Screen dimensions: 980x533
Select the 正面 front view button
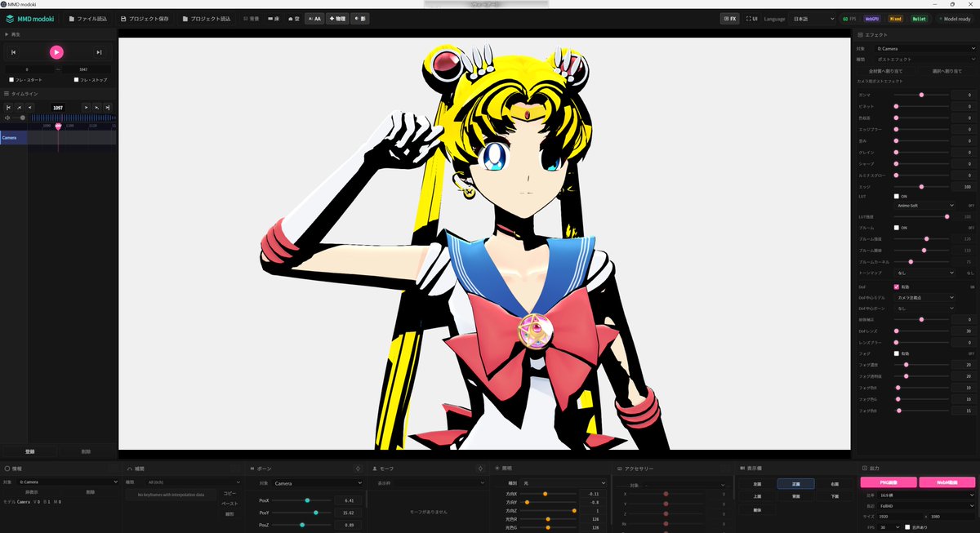point(795,484)
